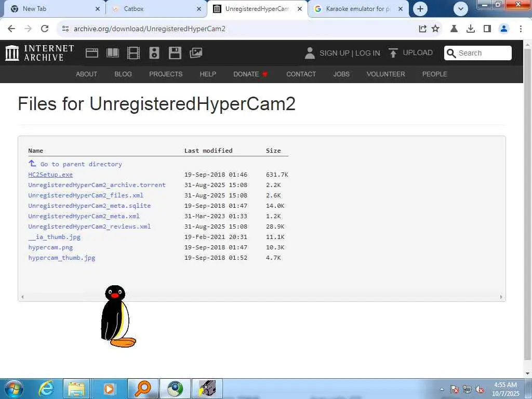Image resolution: width=532 pixels, height=399 pixels.
Task: Click the HyperCam camera icon in taskbar
Action: (x=207, y=389)
